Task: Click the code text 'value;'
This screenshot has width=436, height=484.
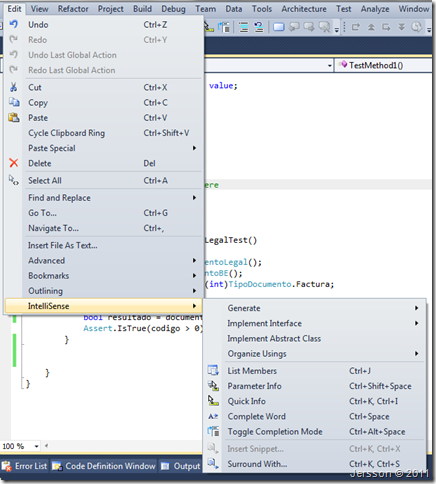Action: coord(223,86)
